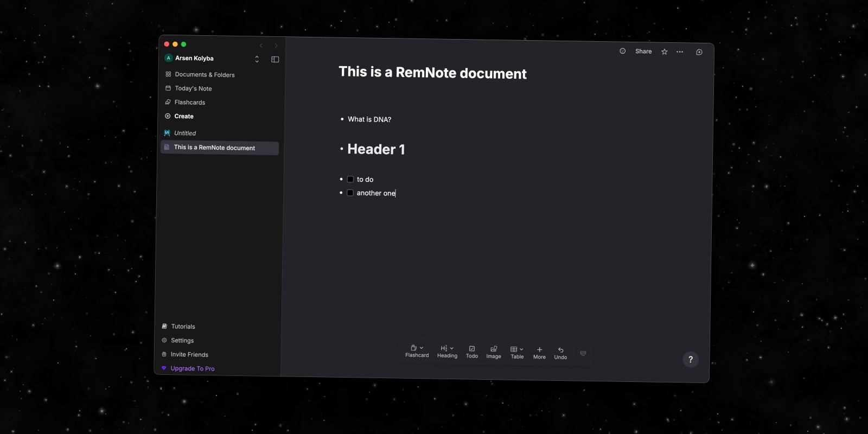
Task: Click the calendar icon beside Today's Note
Action: click(168, 88)
